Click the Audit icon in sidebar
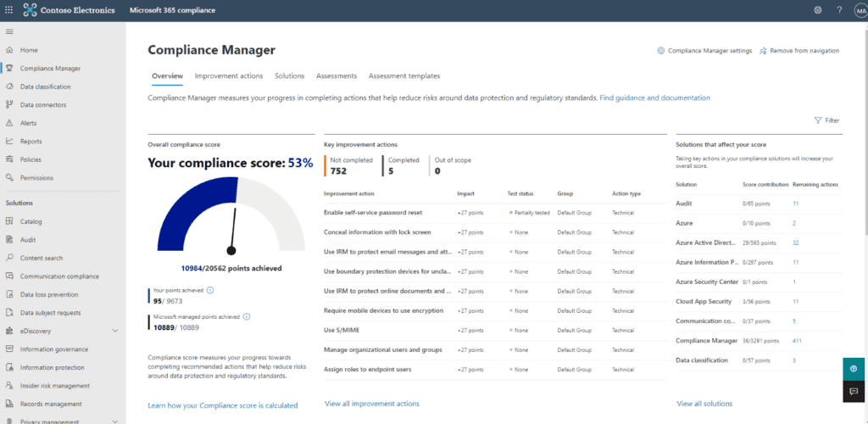The height and width of the screenshot is (424, 868). tap(9, 240)
